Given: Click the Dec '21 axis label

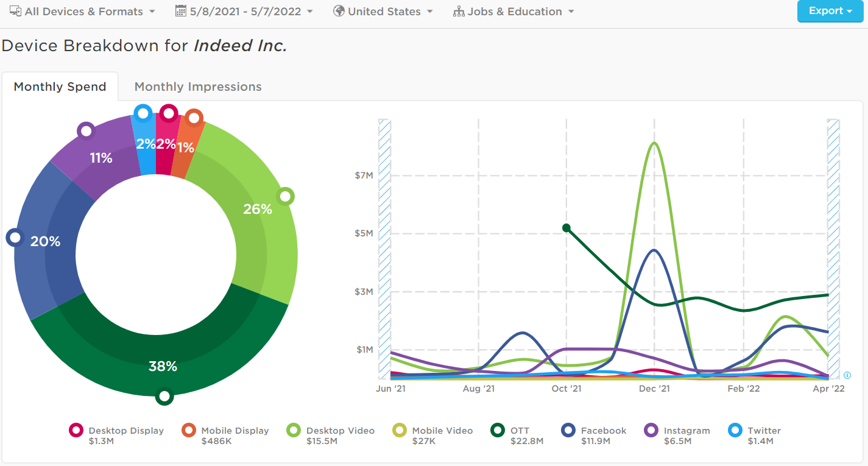Looking at the screenshot, I should pyautogui.click(x=655, y=389).
